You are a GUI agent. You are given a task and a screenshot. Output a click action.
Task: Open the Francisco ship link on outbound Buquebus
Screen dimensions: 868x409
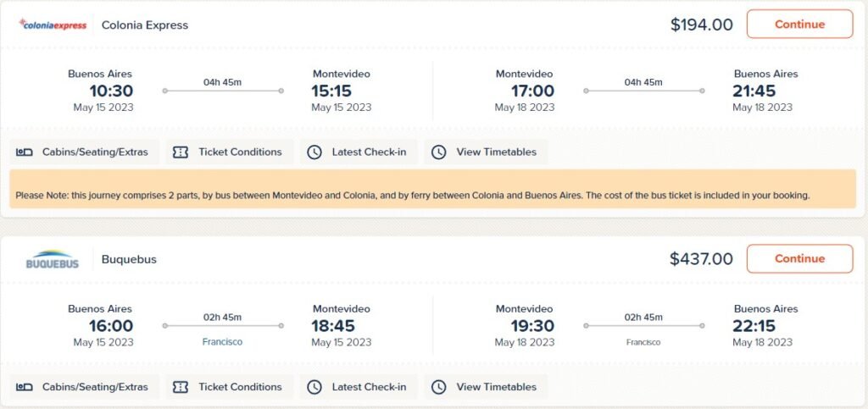(223, 342)
